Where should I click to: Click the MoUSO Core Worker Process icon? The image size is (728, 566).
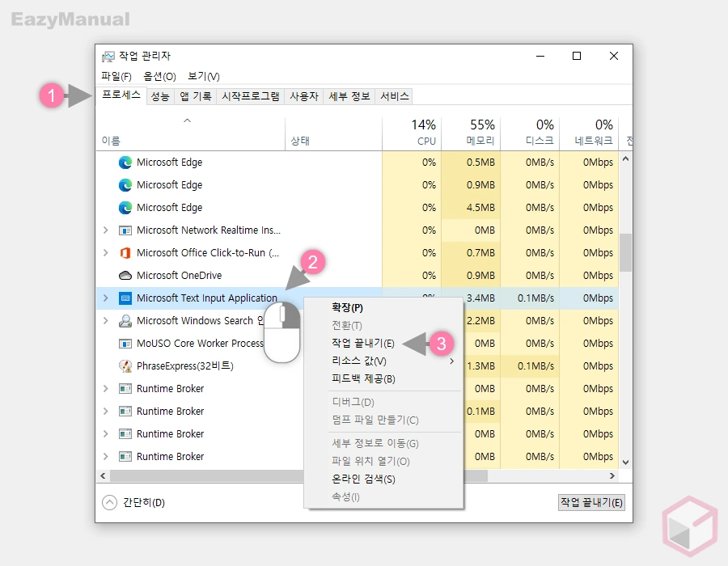125,343
